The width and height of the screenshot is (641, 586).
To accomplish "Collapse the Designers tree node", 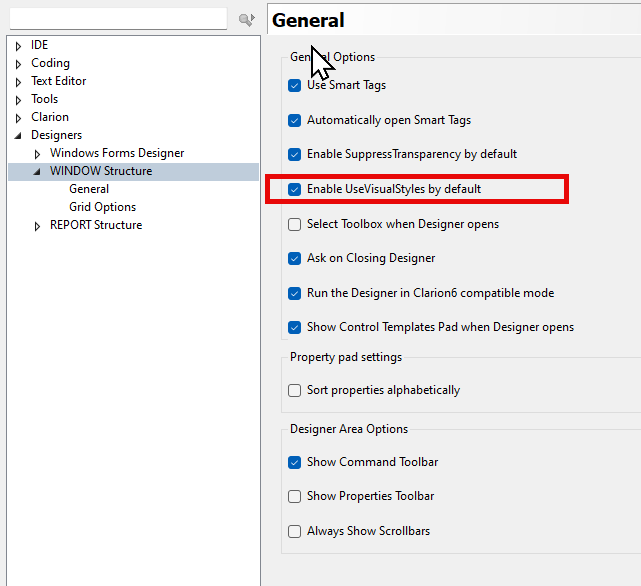I will (19, 135).
